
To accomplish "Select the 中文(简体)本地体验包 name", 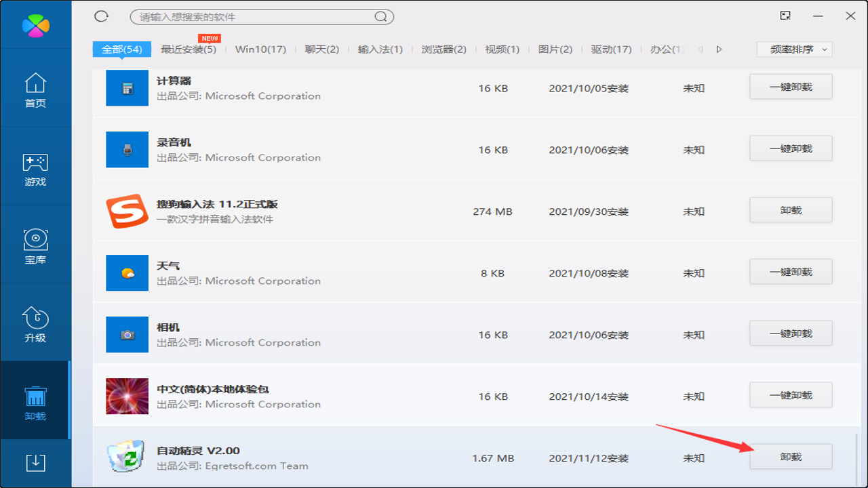I will [213, 389].
